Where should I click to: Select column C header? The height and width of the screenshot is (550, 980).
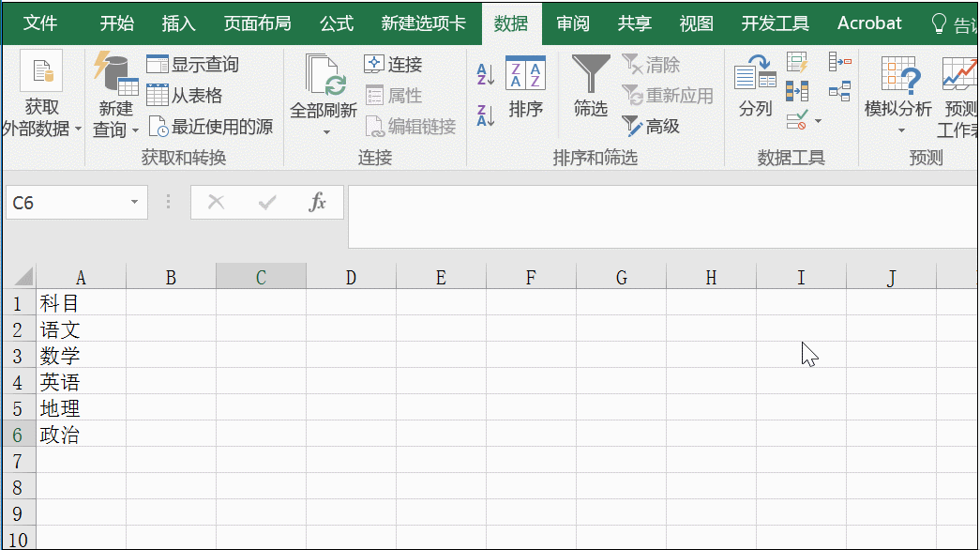click(262, 277)
